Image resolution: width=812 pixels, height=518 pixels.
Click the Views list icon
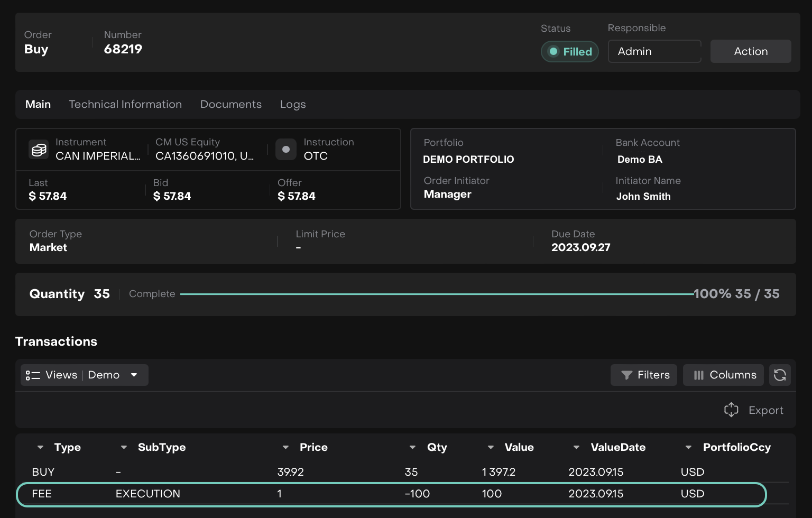tap(33, 375)
